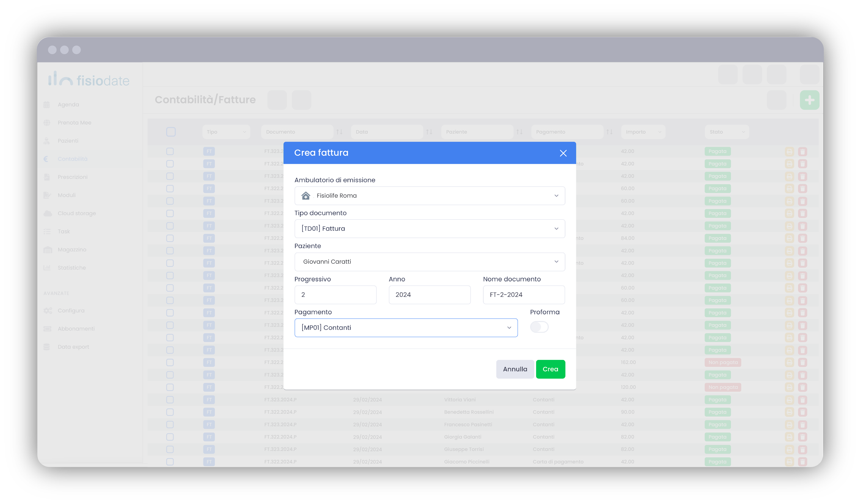Viewport: 860px width, 504px height.
Task: Tick the checkbox for Vittoria Viani's invoice row
Action: [170, 400]
